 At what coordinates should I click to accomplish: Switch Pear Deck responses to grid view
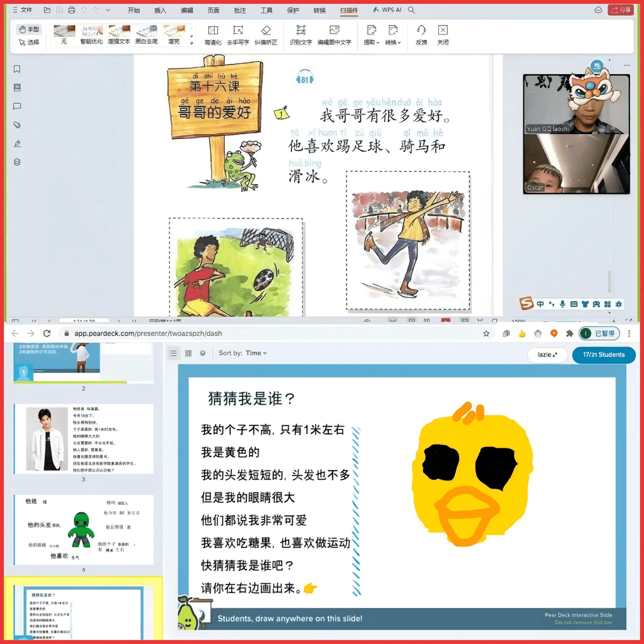188,353
